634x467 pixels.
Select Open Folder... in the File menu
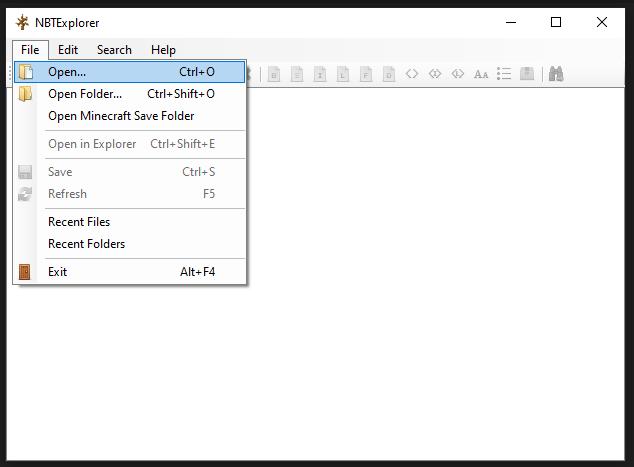(x=85, y=94)
